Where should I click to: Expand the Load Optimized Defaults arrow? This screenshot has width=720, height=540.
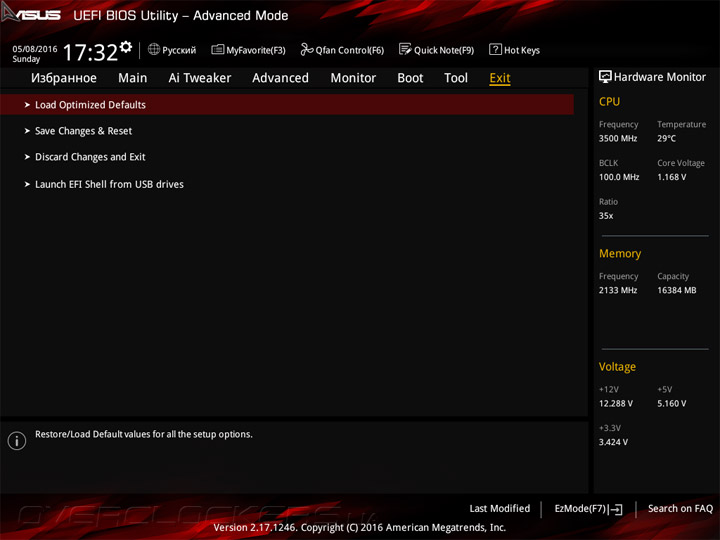[27, 105]
